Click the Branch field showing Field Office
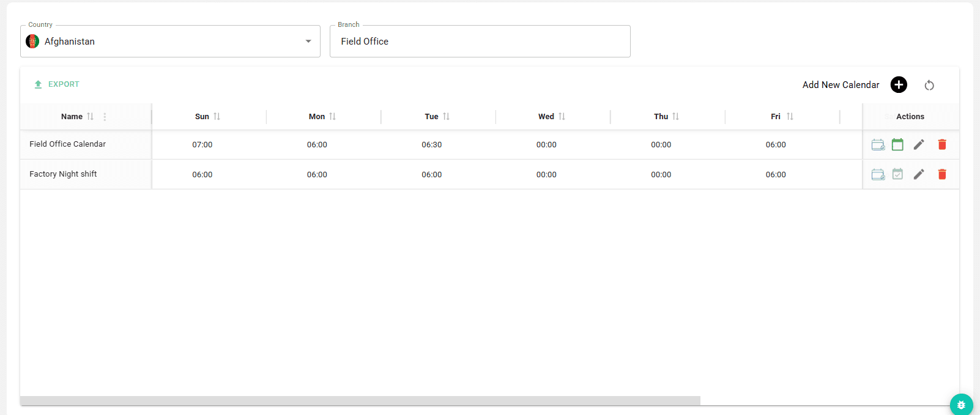Screen dimensions: 980x415 tap(480, 42)
